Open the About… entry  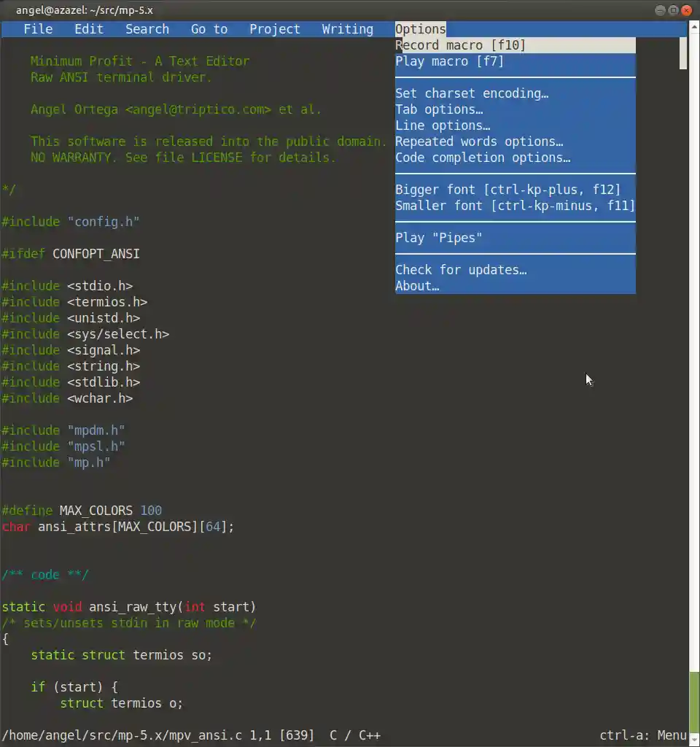point(516,286)
